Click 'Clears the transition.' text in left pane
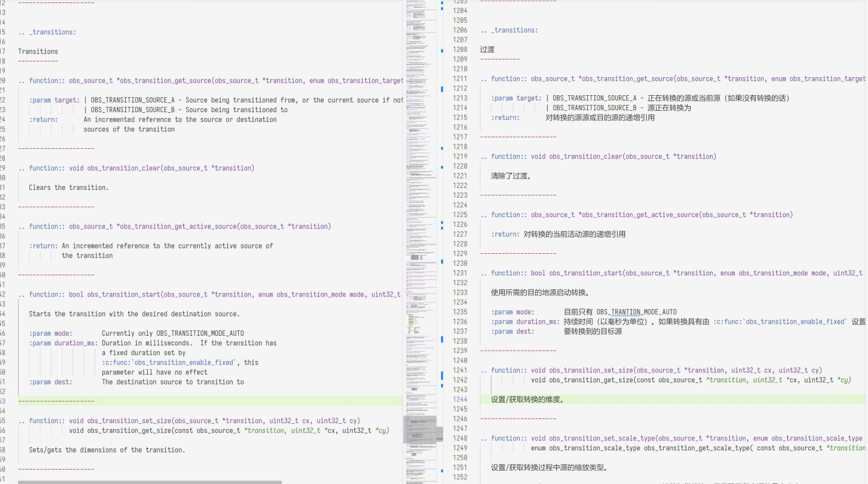The image size is (868, 484). pos(69,187)
